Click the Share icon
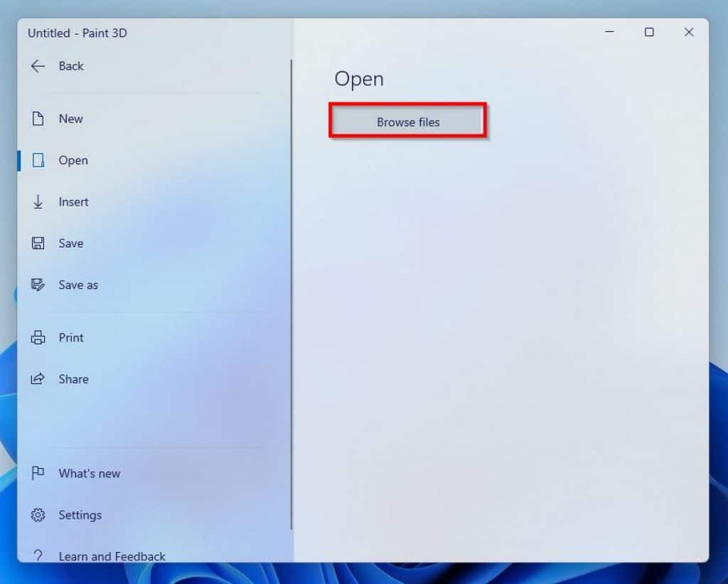The width and height of the screenshot is (728, 584). (38, 378)
